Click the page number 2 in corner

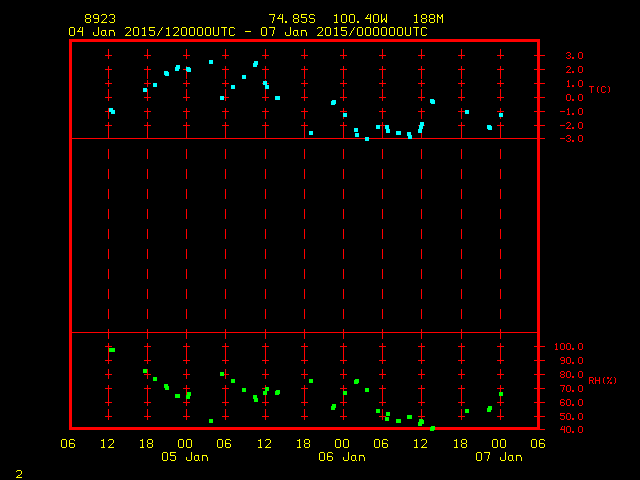tap(19, 474)
